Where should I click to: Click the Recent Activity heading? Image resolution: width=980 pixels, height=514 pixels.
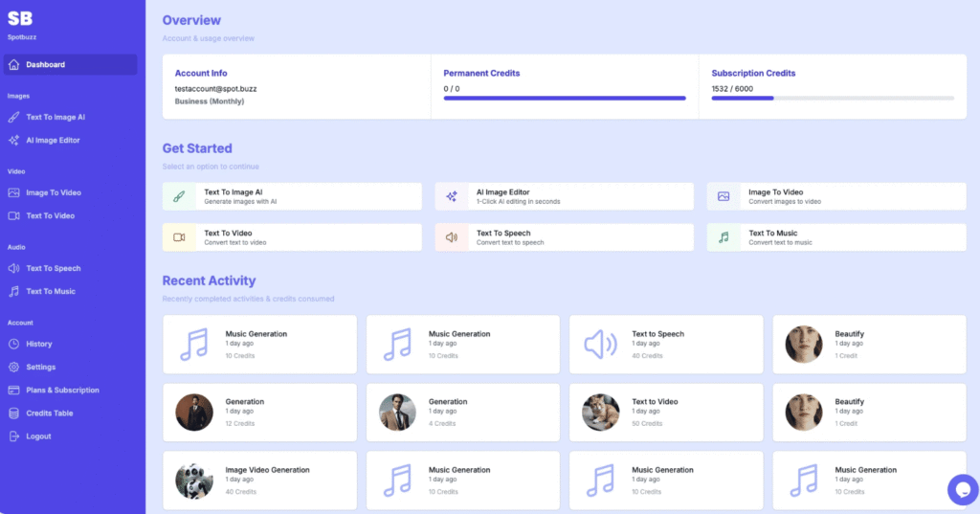click(x=209, y=280)
